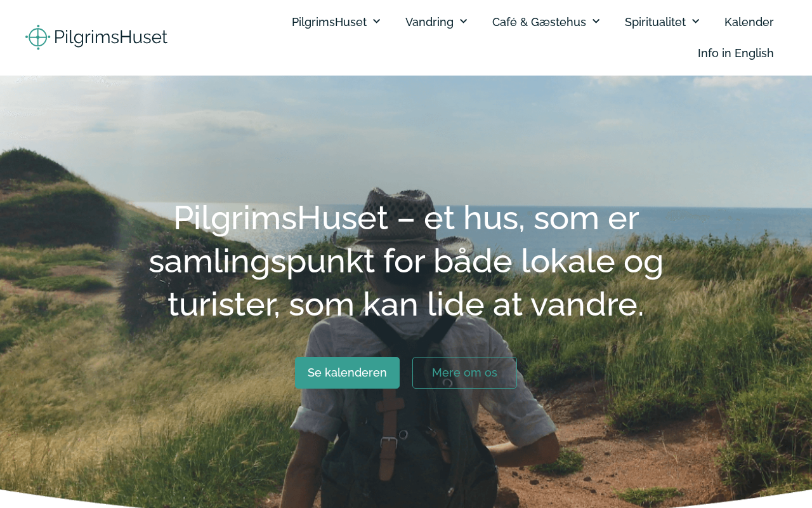Click the hero headline text
The height and width of the screenshot is (508, 812).
[x=406, y=261]
